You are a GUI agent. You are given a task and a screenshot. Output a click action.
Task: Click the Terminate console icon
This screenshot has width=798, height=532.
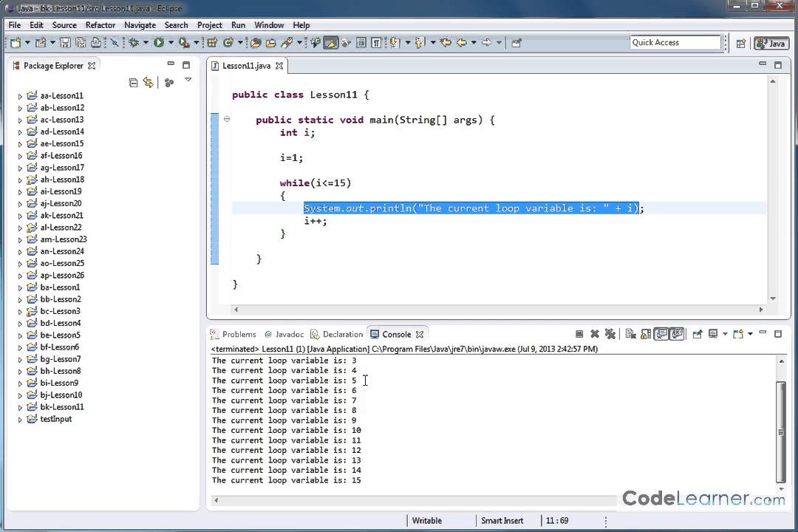[x=579, y=334]
